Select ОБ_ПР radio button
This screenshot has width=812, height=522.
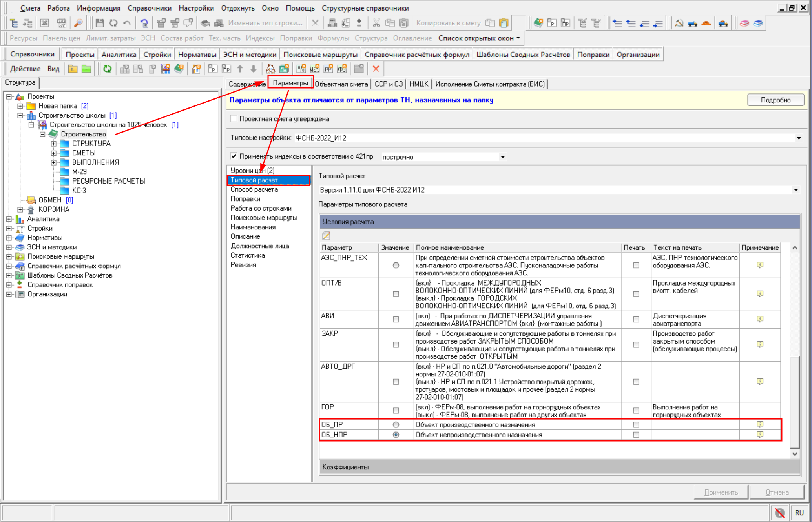(x=396, y=425)
